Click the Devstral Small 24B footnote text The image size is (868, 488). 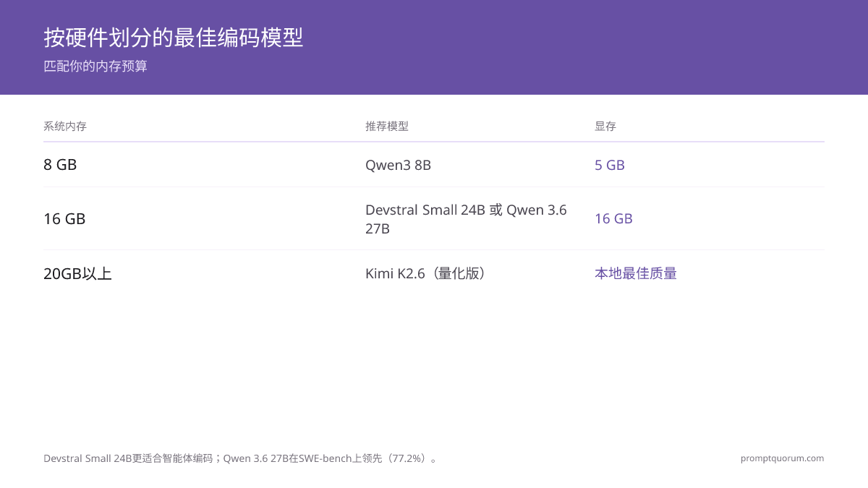pos(241,458)
